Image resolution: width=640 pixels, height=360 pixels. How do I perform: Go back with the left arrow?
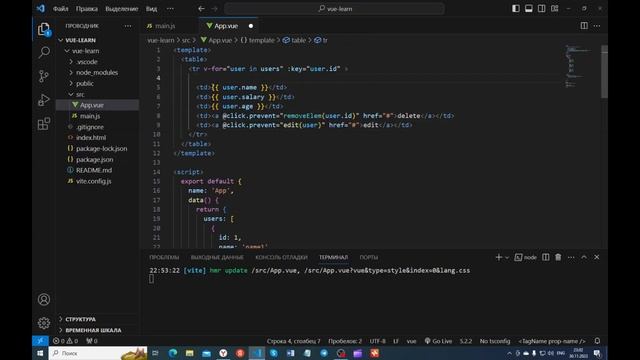click(x=201, y=9)
